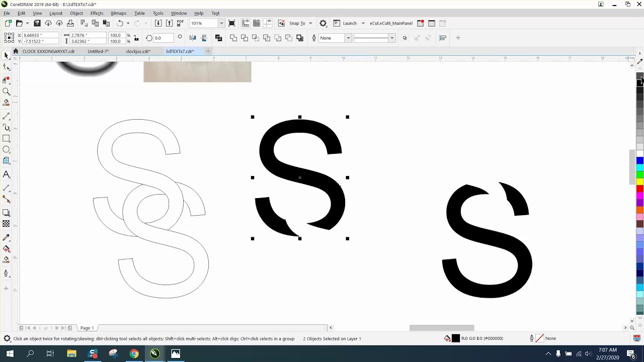
Task: Toggle Show grid button
Action: click(257, 23)
